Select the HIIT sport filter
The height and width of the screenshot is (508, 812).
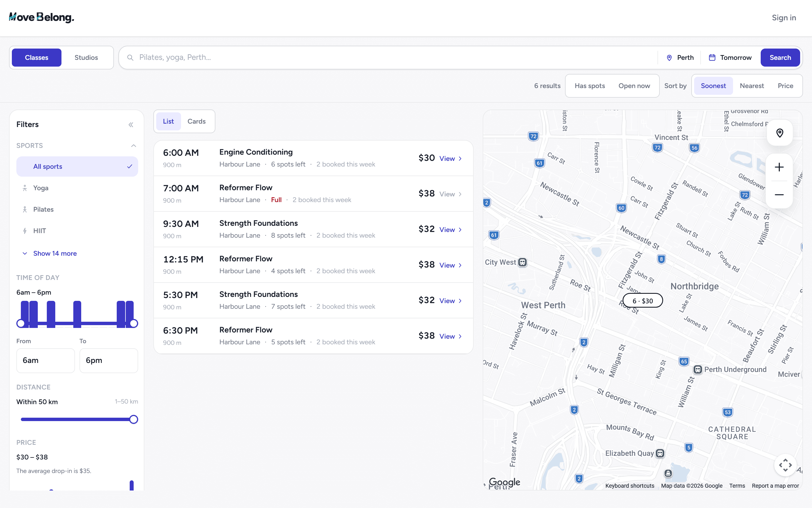click(x=77, y=231)
